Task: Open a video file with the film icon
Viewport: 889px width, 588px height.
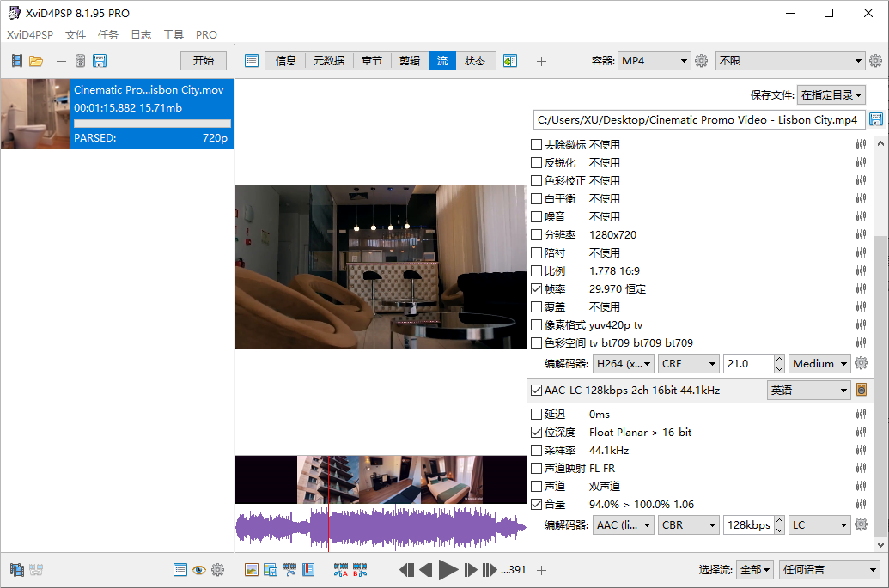Action: coord(17,60)
